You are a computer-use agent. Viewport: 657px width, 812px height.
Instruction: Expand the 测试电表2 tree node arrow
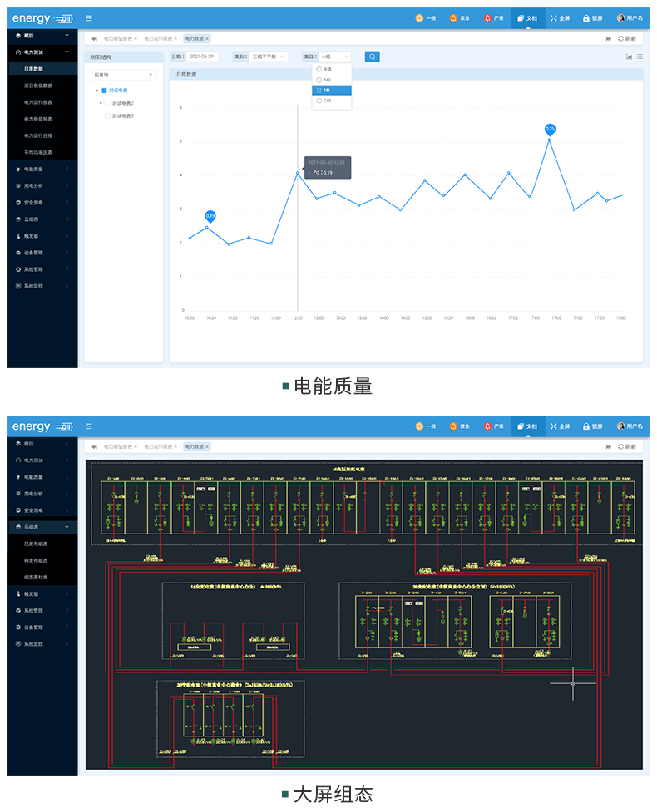[101, 103]
